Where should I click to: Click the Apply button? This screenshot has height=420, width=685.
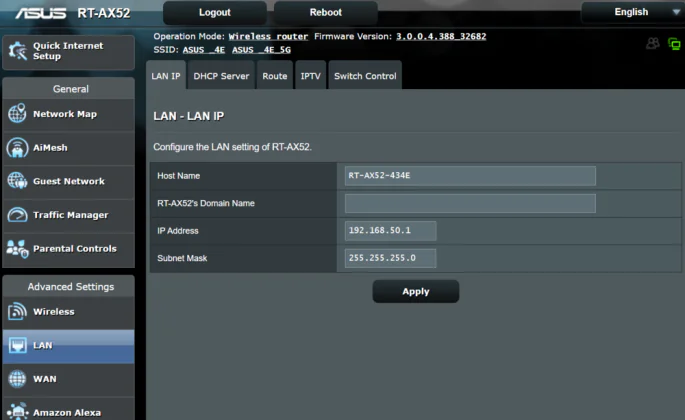(416, 292)
